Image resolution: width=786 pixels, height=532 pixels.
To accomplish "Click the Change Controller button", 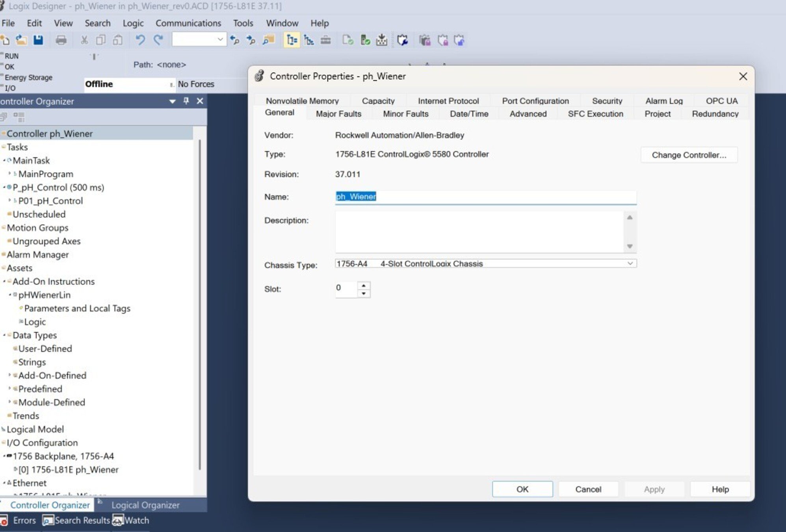I will [x=689, y=155].
